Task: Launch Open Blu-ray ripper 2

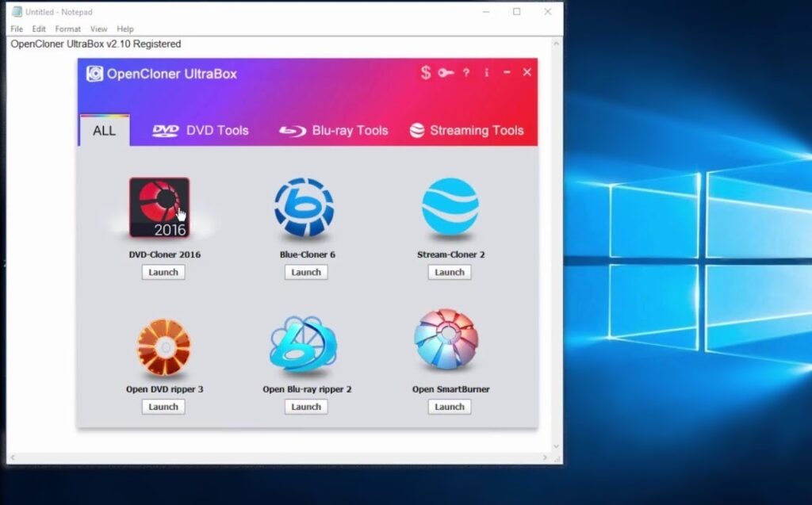Action: tap(306, 407)
